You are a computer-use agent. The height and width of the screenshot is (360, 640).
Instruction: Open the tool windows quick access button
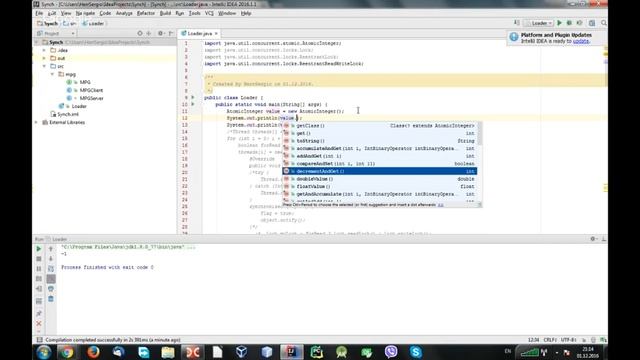(x=40, y=340)
